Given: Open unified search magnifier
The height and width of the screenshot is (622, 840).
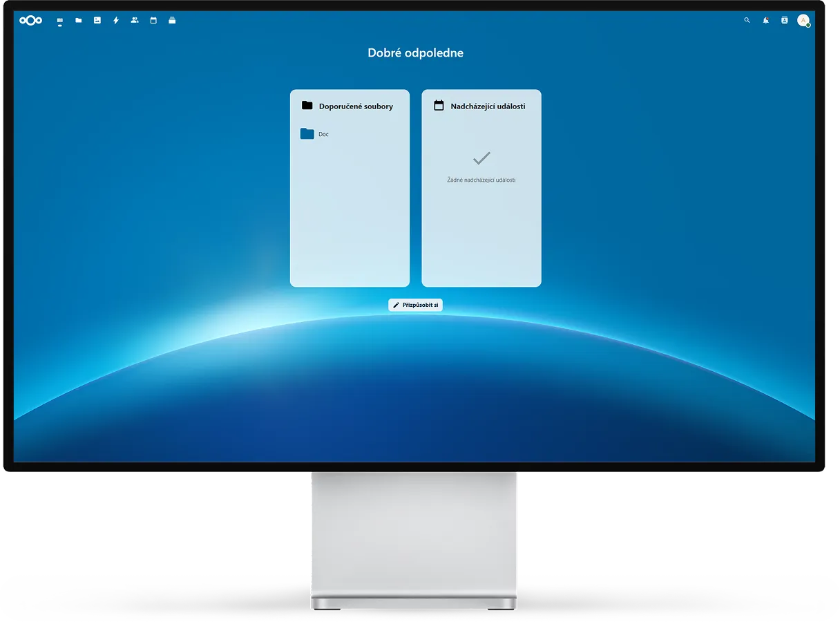Looking at the screenshot, I should 747,21.
